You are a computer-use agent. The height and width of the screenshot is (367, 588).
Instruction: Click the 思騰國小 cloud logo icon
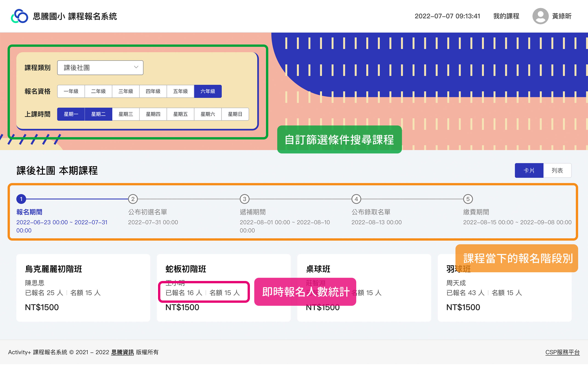[x=20, y=16]
